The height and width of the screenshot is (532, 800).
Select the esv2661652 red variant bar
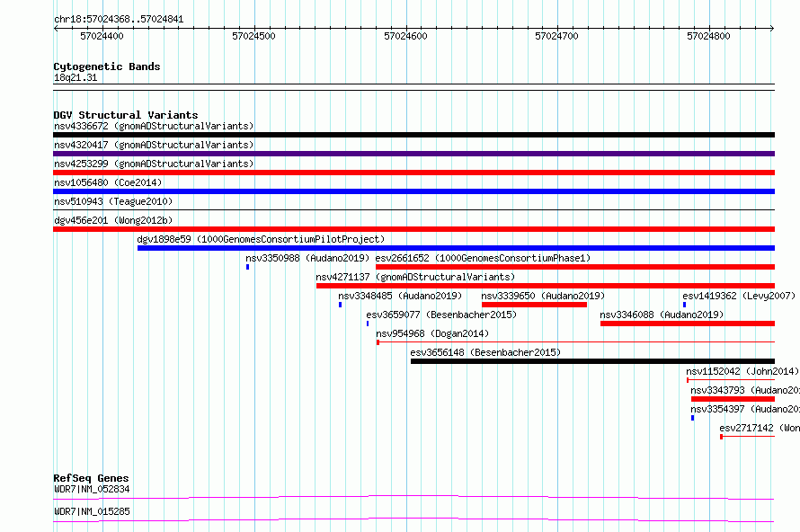(x=575, y=267)
